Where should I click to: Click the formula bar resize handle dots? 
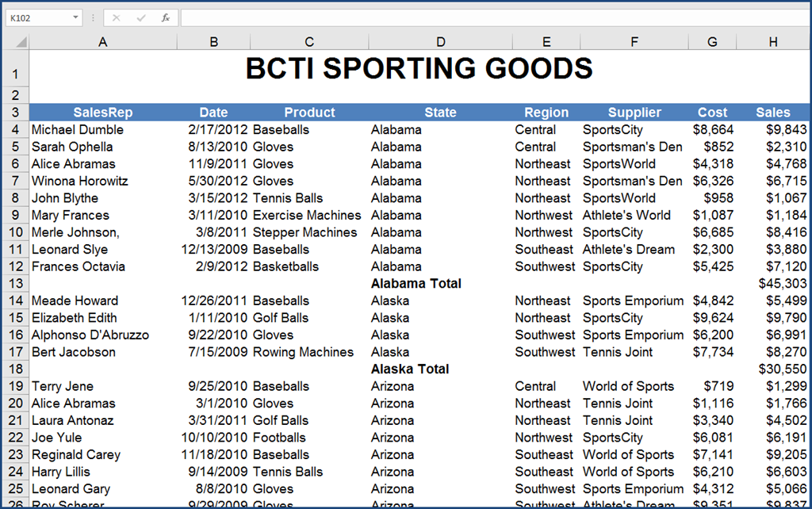coord(92,17)
